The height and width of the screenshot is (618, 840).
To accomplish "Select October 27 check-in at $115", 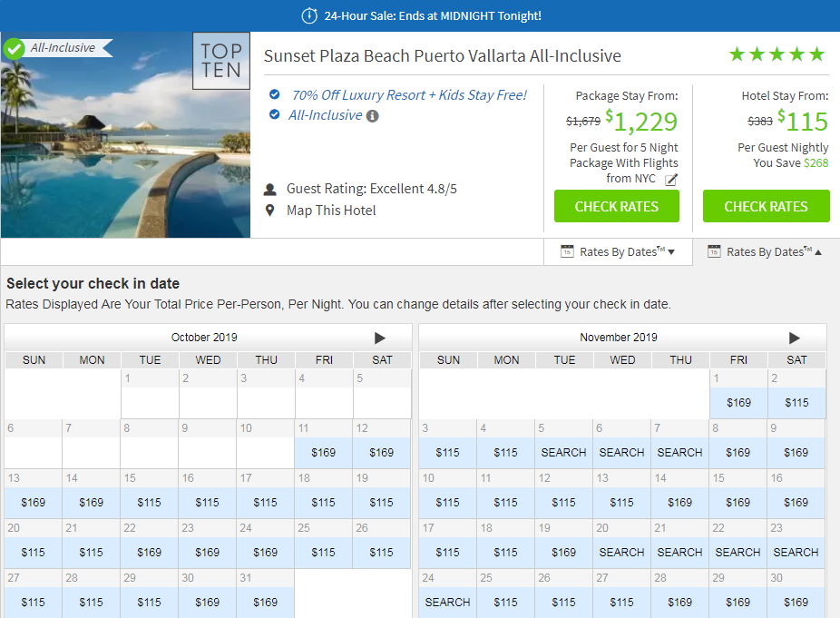I will pyautogui.click(x=34, y=603).
